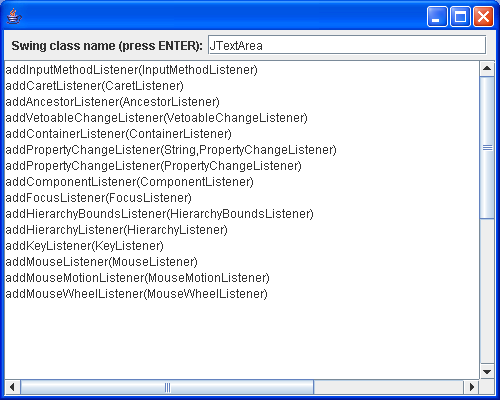The height and width of the screenshot is (400, 500).
Task: Click the addHierarchyBoundsListener(HierarchyBoundsListener) line
Action: 160,214
